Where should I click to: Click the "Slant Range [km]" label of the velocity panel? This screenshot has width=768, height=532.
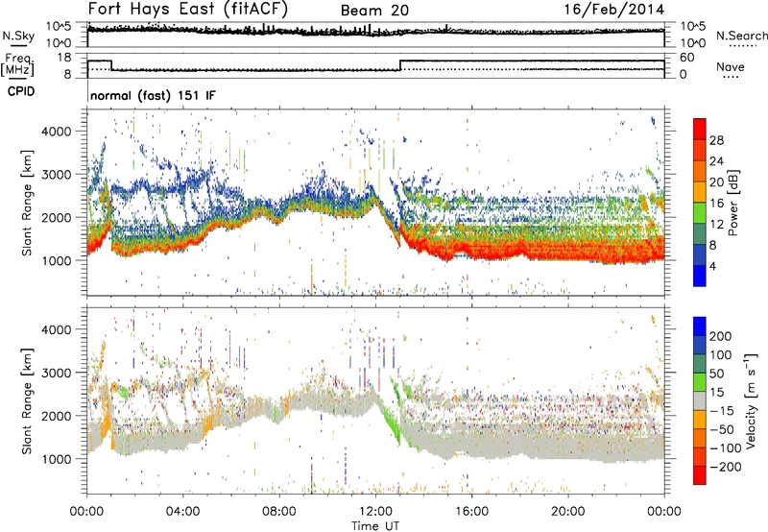tap(27, 400)
